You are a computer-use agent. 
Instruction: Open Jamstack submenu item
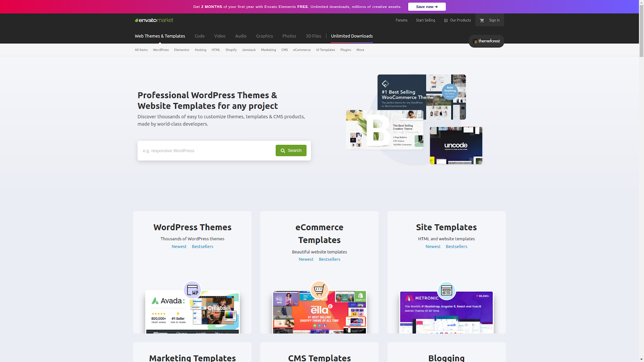point(249,50)
